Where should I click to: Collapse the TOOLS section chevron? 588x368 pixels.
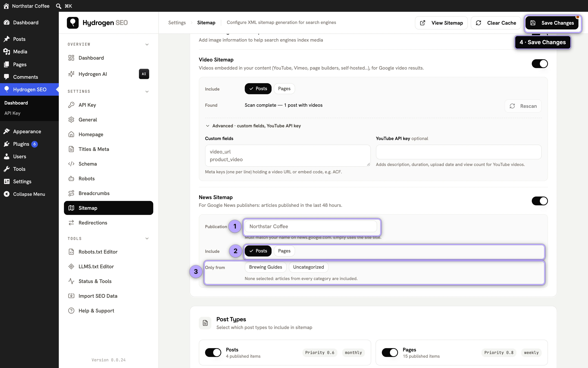coord(147,238)
